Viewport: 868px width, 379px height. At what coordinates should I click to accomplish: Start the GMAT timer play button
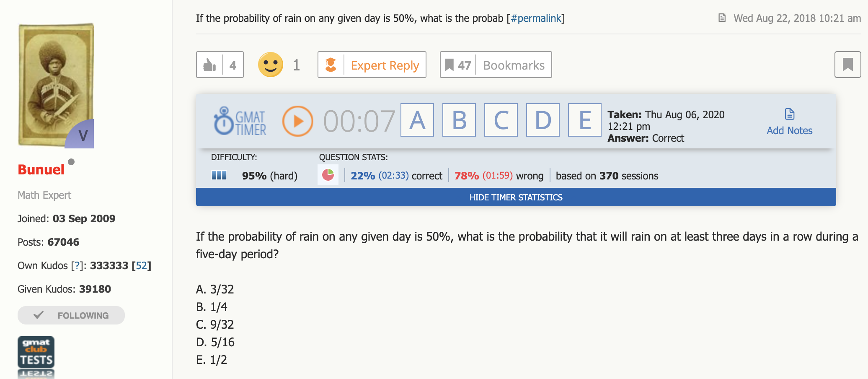point(298,121)
